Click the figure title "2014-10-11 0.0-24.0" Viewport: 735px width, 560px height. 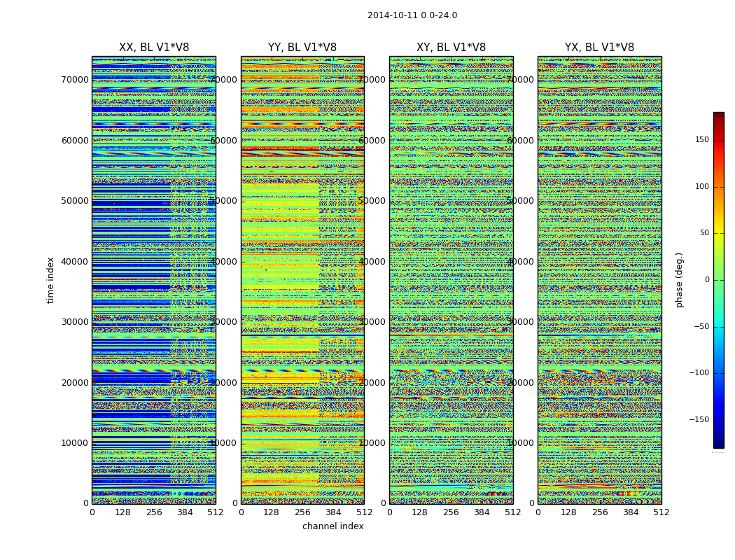click(412, 15)
